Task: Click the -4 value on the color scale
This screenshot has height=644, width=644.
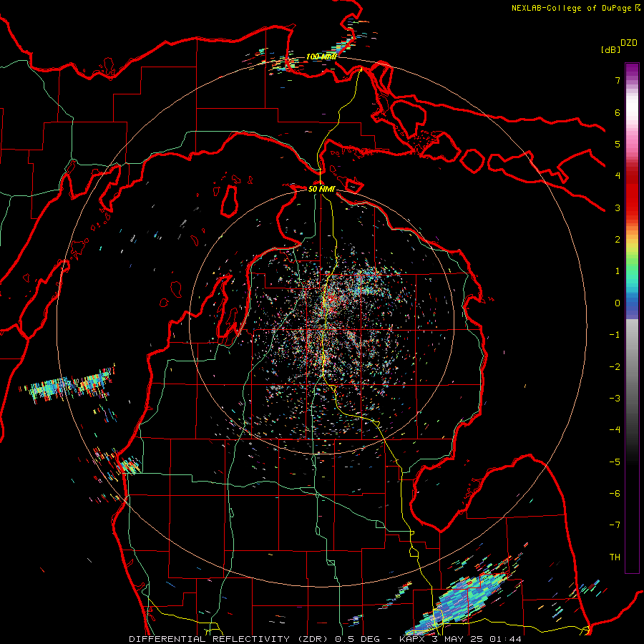Action: point(615,430)
